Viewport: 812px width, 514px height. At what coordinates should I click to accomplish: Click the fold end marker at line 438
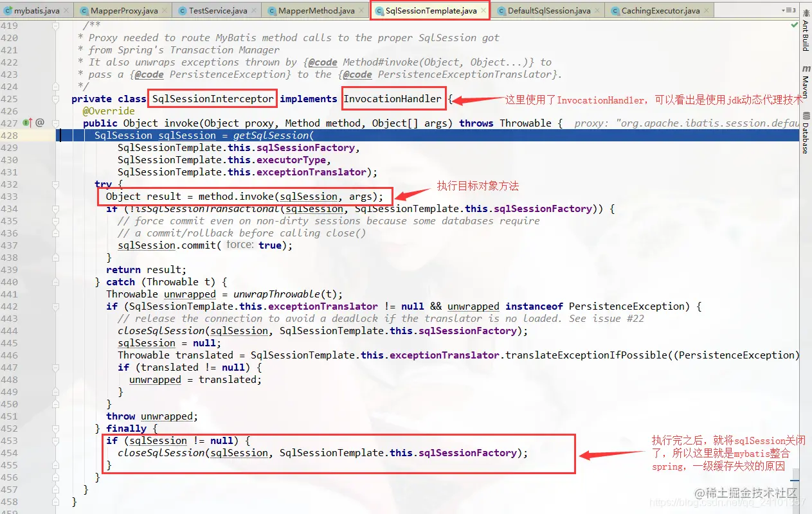56,258
